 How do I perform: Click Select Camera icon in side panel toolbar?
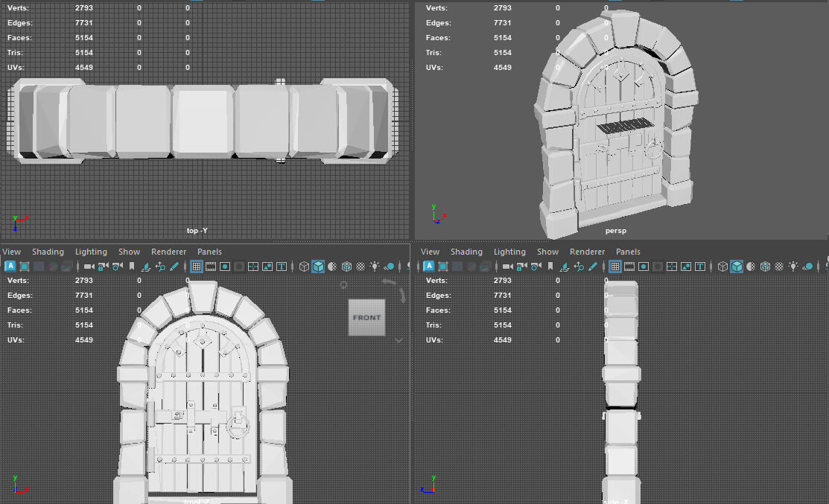click(507, 267)
